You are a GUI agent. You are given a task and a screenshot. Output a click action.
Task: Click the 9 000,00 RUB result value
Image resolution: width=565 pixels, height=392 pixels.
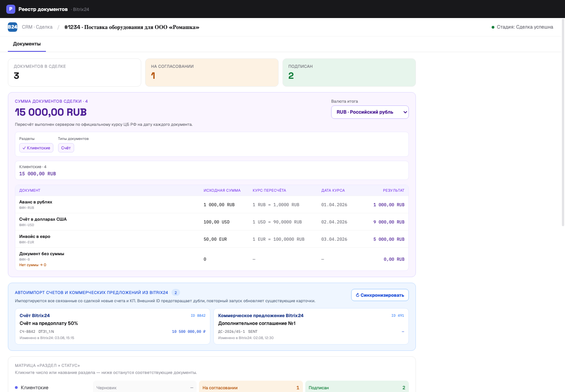pos(389,222)
